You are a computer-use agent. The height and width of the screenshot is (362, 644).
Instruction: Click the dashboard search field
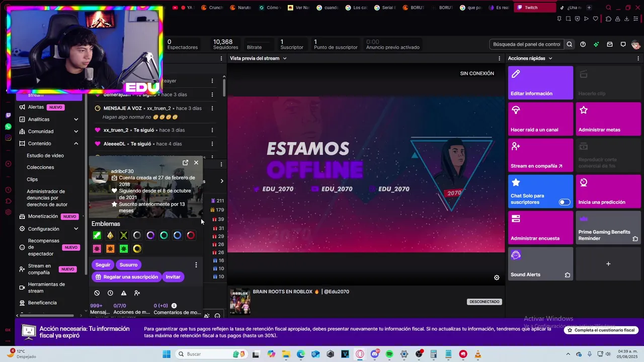[527, 44]
